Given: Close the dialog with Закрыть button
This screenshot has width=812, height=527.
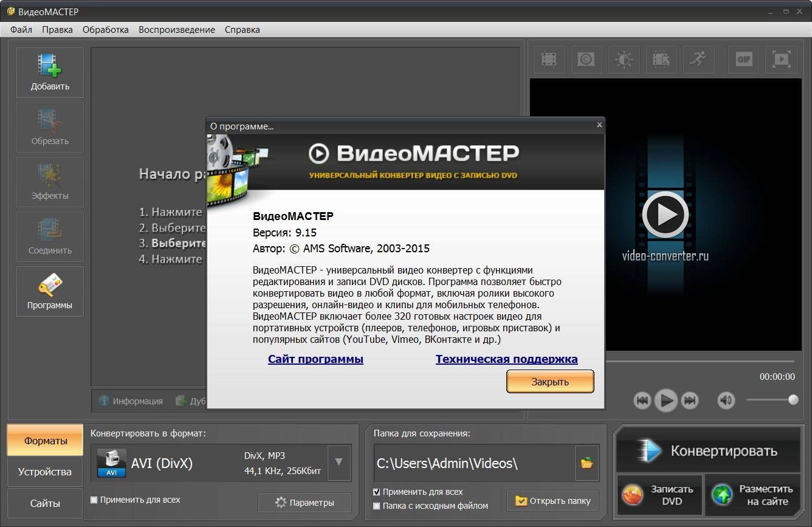Looking at the screenshot, I should point(550,382).
